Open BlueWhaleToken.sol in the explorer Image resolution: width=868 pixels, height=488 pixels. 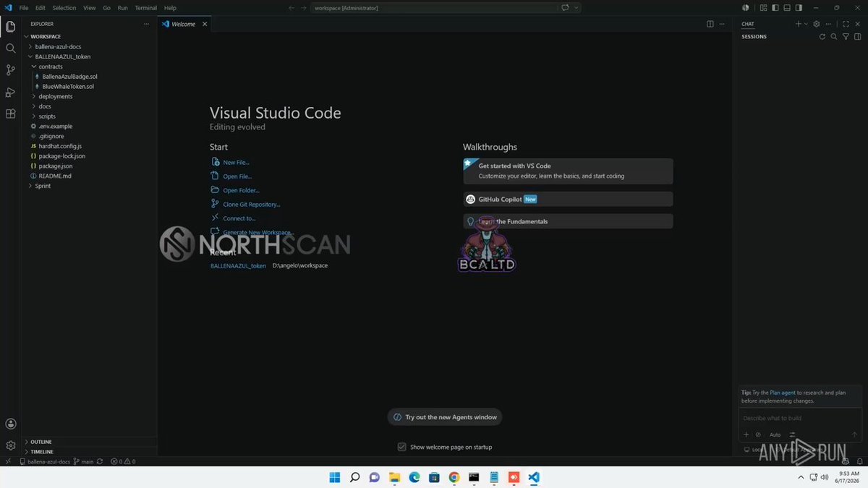(x=68, y=86)
